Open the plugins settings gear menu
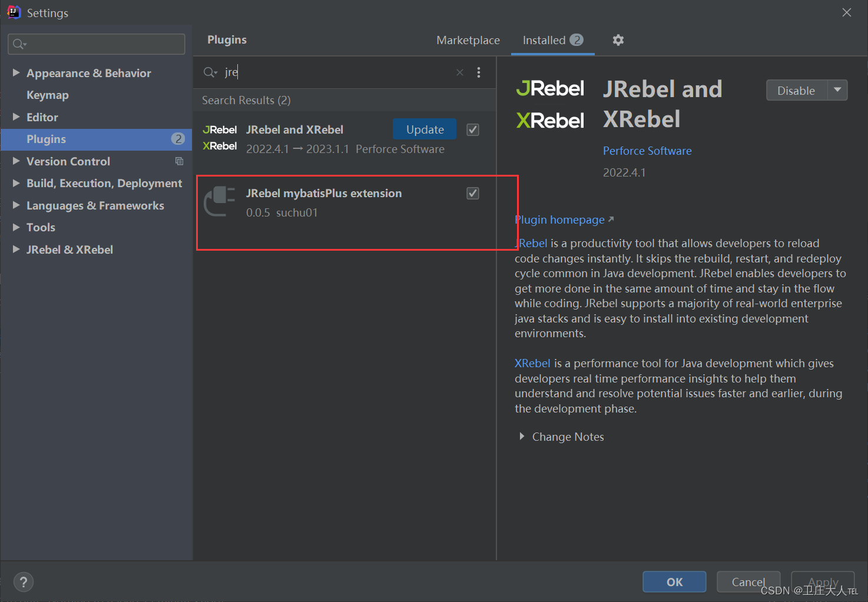Screen dimensions: 868x602 [618, 40]
